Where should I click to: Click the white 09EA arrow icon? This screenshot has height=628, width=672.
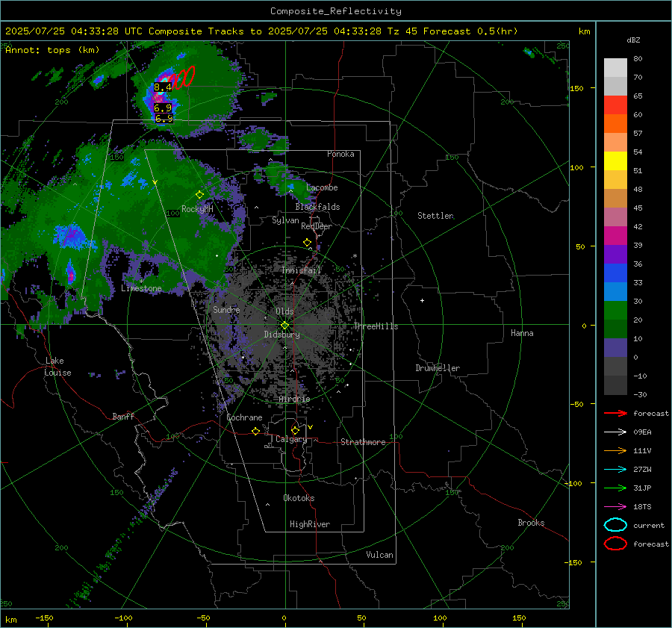pyautogui.click(x=615, y=432)
